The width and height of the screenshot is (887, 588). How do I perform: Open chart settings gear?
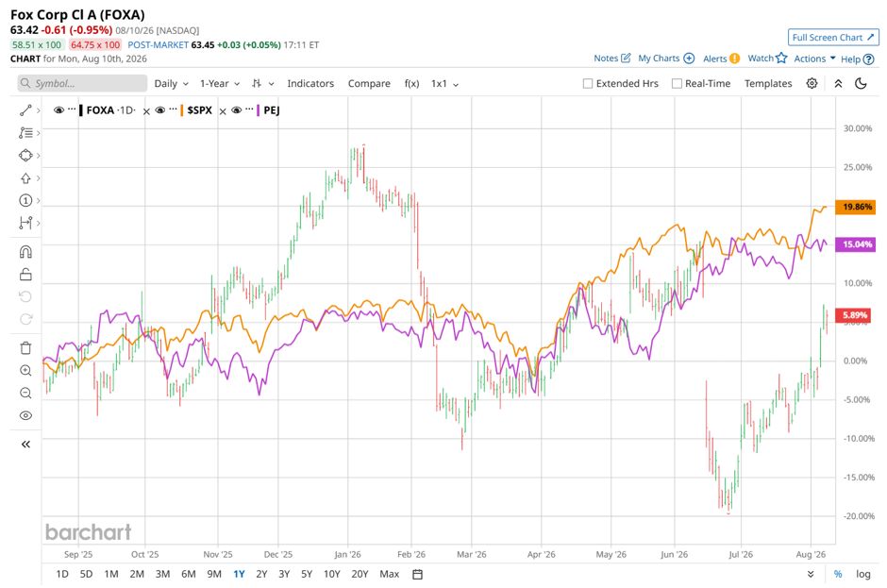812,83
